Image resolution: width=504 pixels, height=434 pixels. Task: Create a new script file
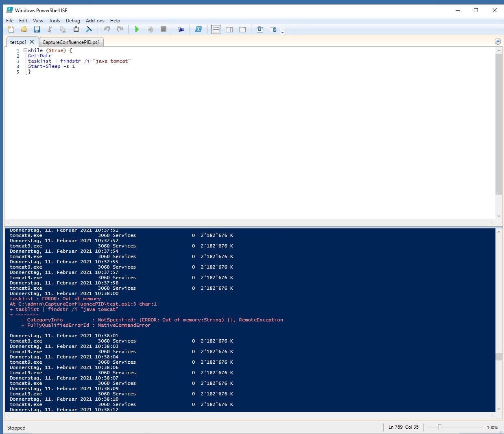point(11,29)
